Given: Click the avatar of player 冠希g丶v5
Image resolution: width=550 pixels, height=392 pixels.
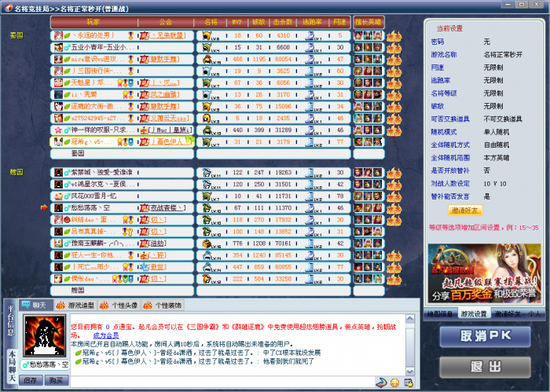Looking at the screenshot, I should pyautogui.click(x=59, y=141).
